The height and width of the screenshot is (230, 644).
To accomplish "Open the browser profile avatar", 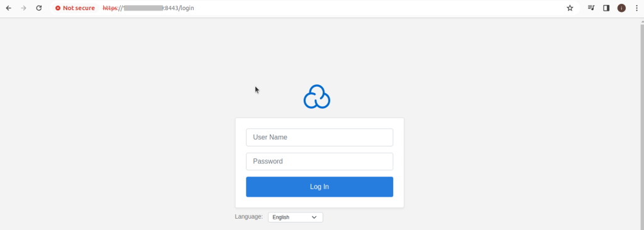I will coord(621,8).
